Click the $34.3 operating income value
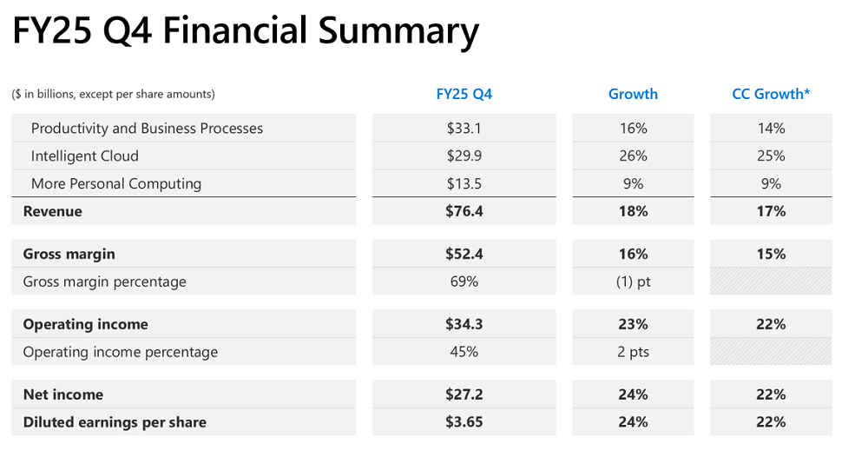 (464, 325)
